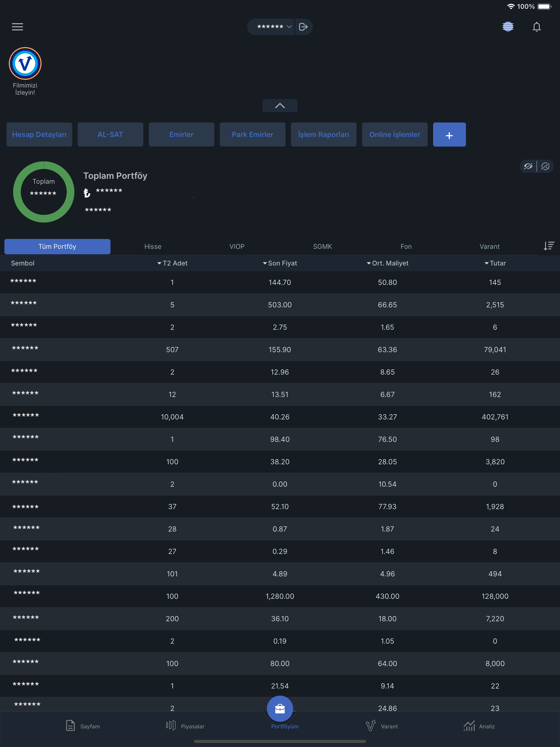The height and width of the screenshot is (747, 560).
Task: Open Hesap Detayları
Action: [39, 135]
